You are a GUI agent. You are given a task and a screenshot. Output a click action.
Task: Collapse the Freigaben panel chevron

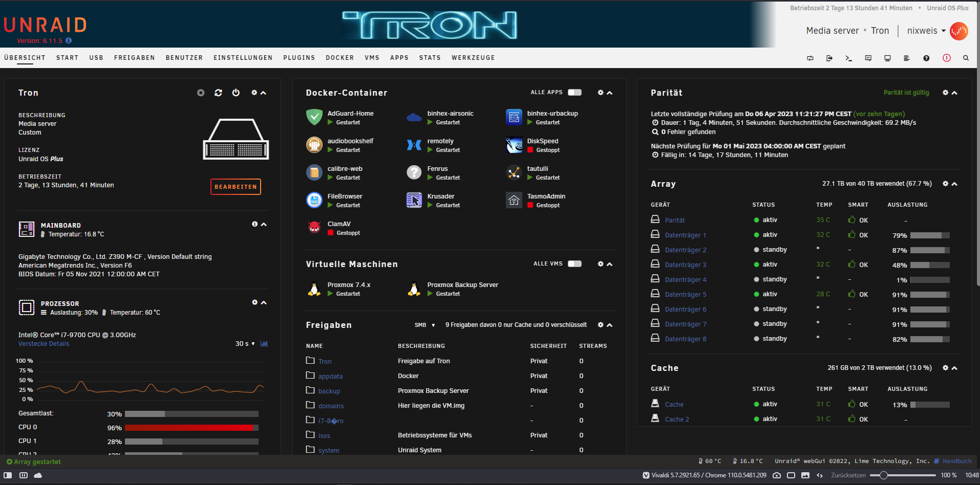609,325
